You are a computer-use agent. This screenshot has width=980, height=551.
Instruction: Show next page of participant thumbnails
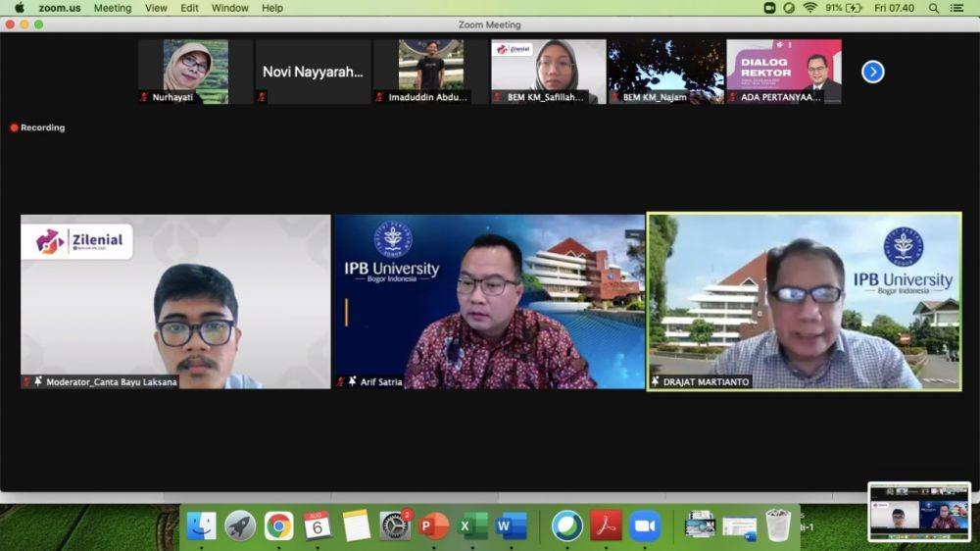click(x=872, y=72)
